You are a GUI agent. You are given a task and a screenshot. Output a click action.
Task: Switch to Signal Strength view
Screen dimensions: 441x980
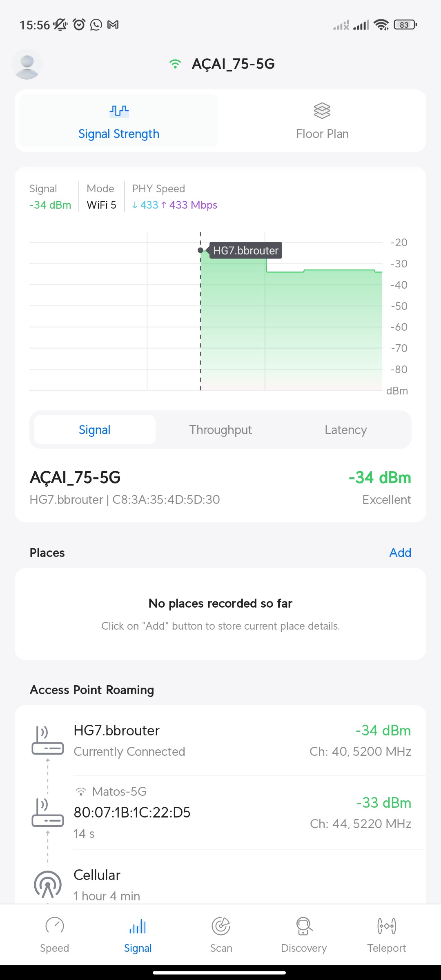119,121
